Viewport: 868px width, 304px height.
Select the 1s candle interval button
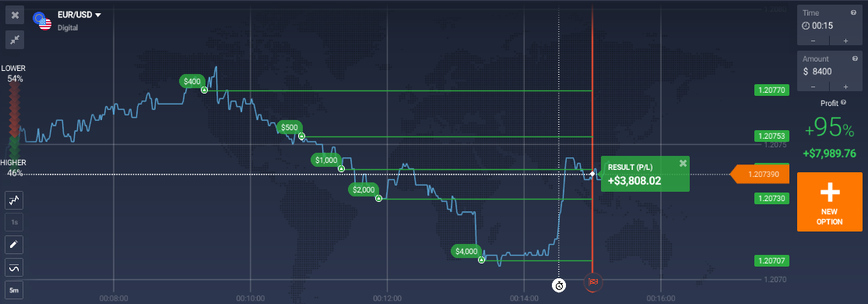tap(15, 222)
